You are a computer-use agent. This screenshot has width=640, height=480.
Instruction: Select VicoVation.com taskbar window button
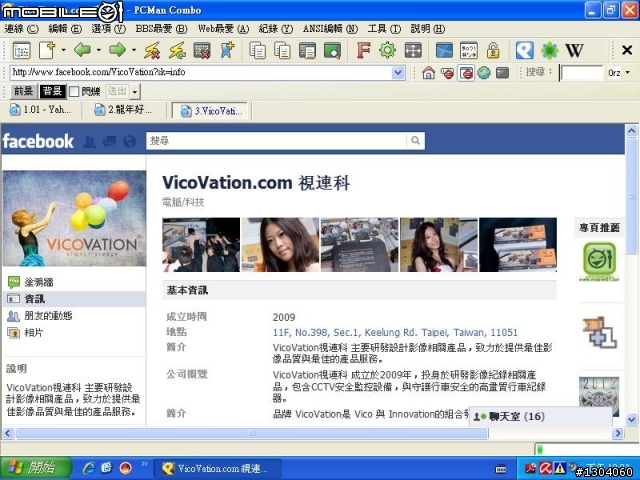(x=218, y=468)
